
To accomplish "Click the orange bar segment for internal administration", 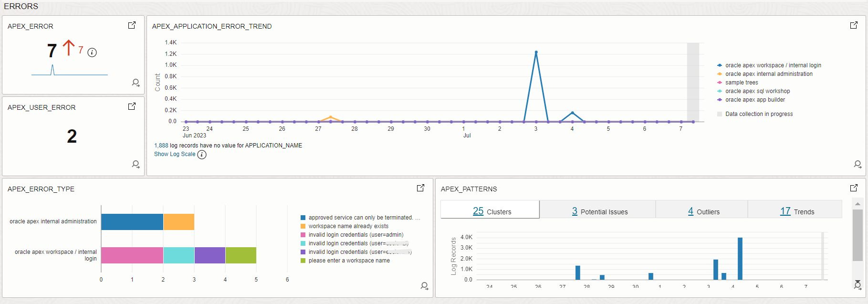I will pyautogui.click(x=179, y=222).
